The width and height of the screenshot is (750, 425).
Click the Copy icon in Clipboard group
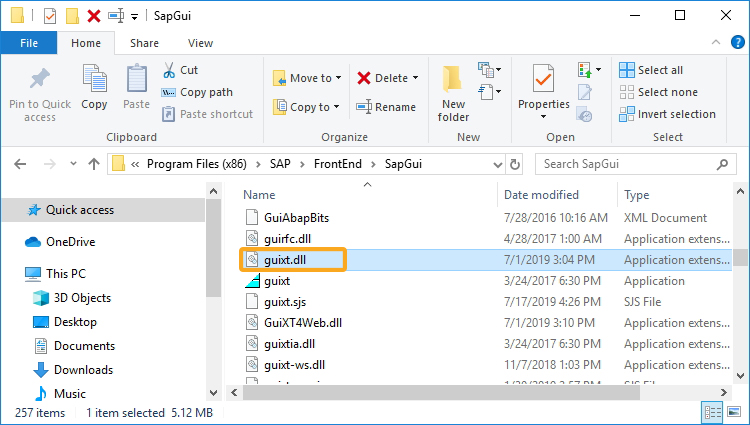(x=94, y=78)
